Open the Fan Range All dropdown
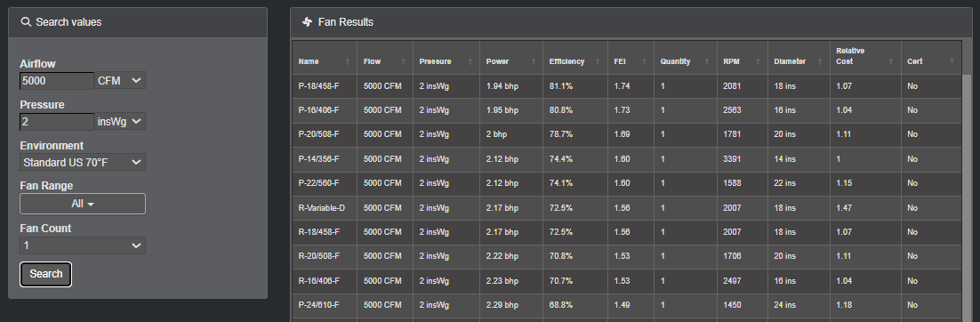 tap(83, 204)
